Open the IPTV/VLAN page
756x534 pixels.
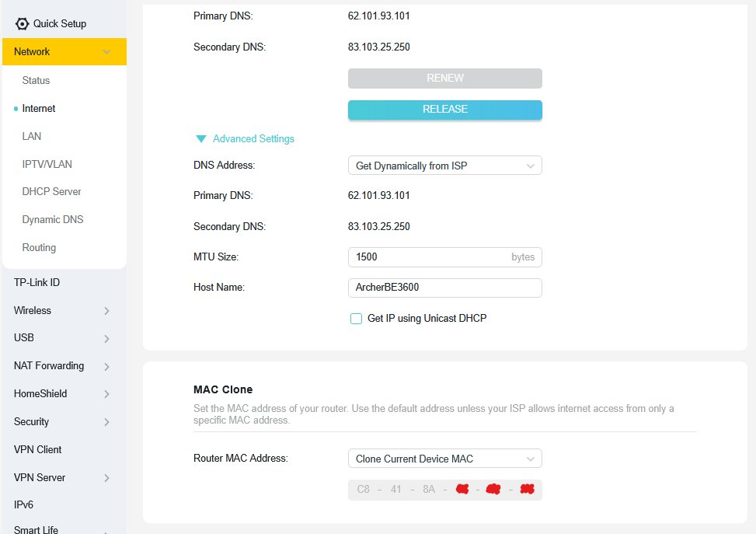[x=47, y=165]
